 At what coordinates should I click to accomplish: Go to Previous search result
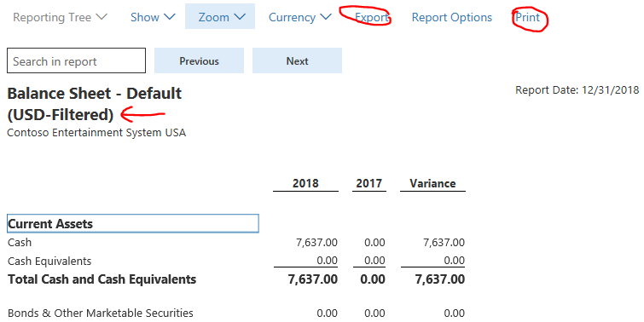coord(200,60)
